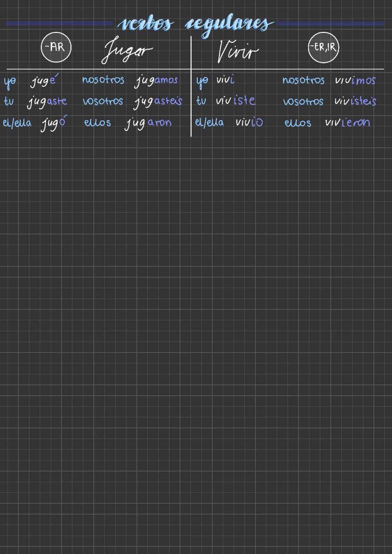Click the conjugation "vivió"
Screen dimensions: 392x554
tap(249, 122)
